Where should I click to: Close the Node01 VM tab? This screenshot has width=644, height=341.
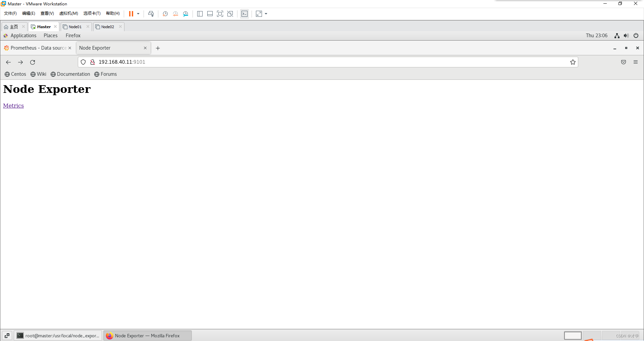click(88, 27)
